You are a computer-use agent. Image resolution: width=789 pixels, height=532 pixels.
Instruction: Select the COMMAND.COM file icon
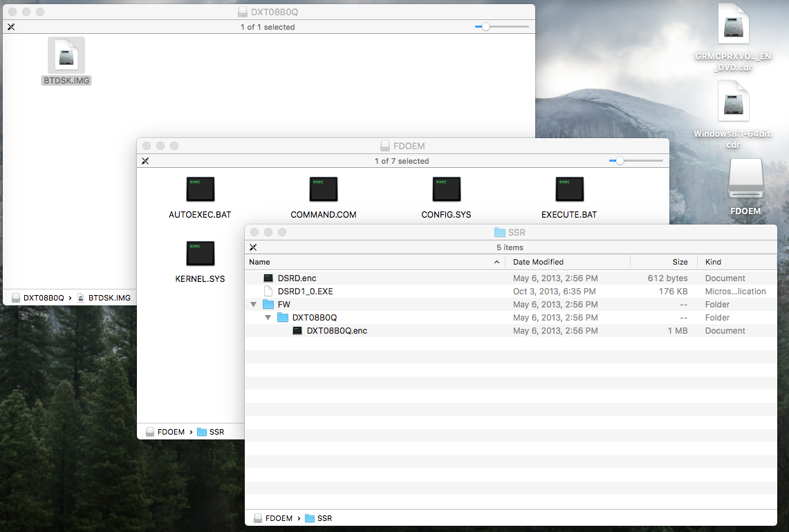click(x=324, y=189)
